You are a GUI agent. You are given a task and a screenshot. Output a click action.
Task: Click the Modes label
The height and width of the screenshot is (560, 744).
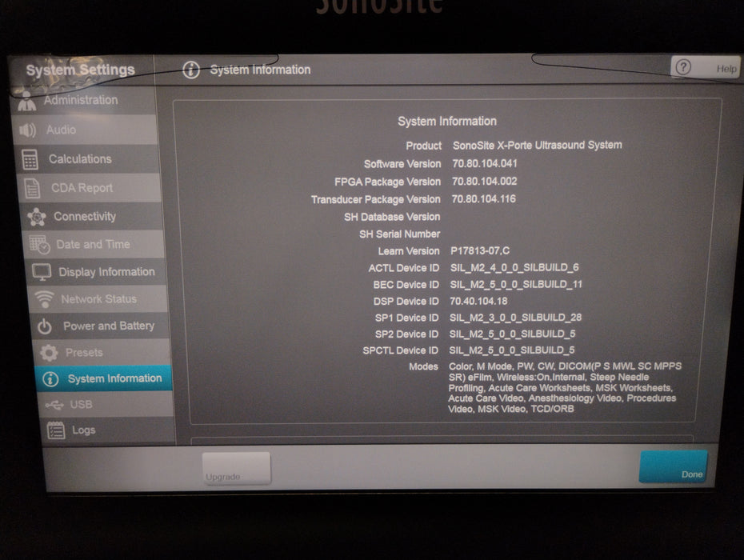(423, 366)
